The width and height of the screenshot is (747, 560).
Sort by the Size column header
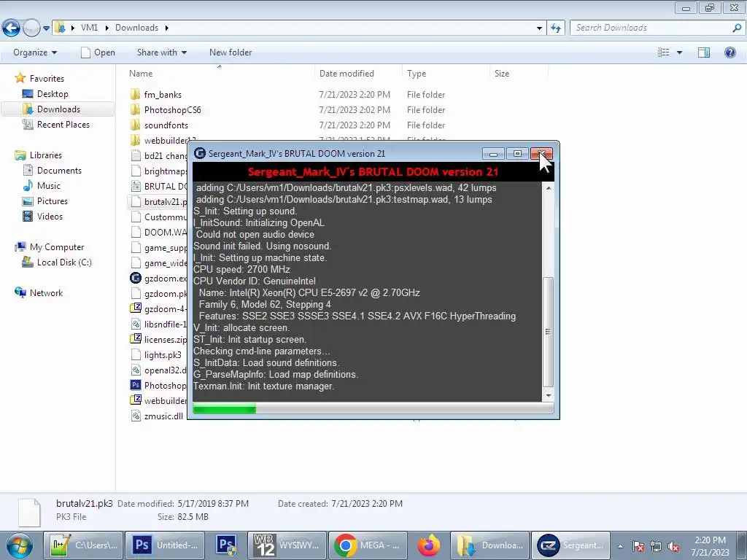502,74
